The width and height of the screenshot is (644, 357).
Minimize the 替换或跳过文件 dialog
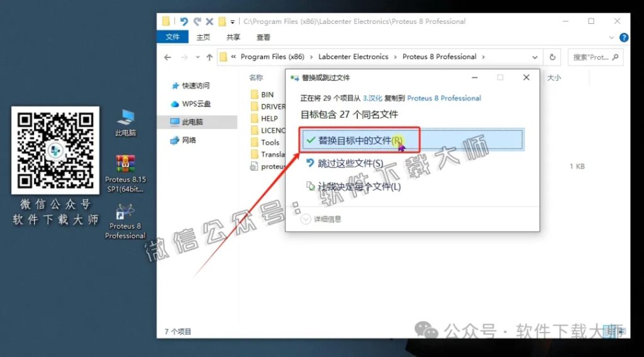475,77
